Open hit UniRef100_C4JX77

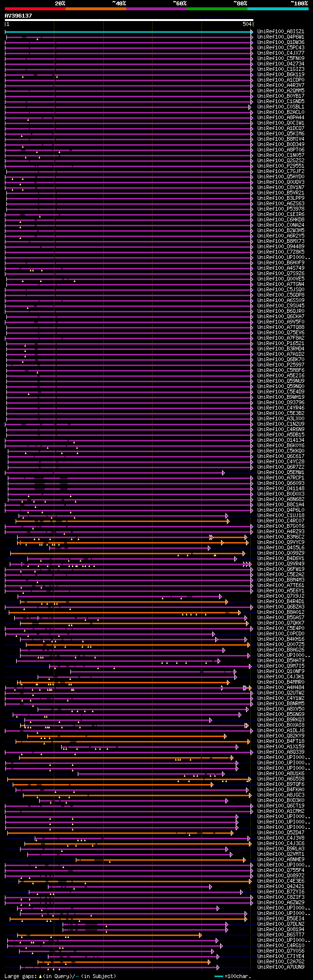281,53
